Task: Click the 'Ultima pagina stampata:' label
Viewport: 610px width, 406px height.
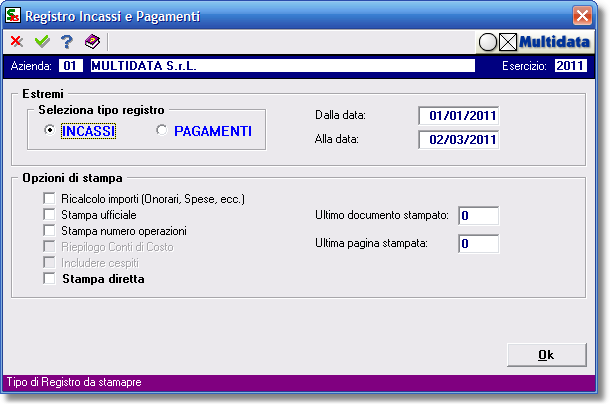Action: (371, 243)
